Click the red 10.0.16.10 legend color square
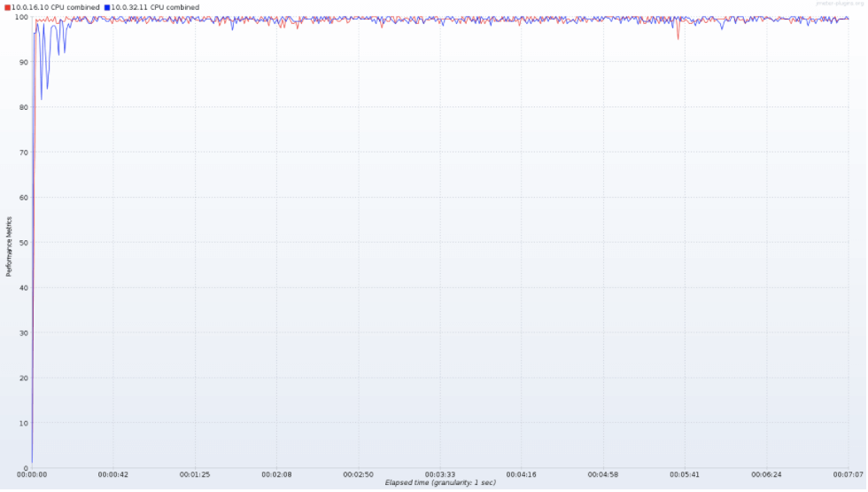 click(7, 8)
